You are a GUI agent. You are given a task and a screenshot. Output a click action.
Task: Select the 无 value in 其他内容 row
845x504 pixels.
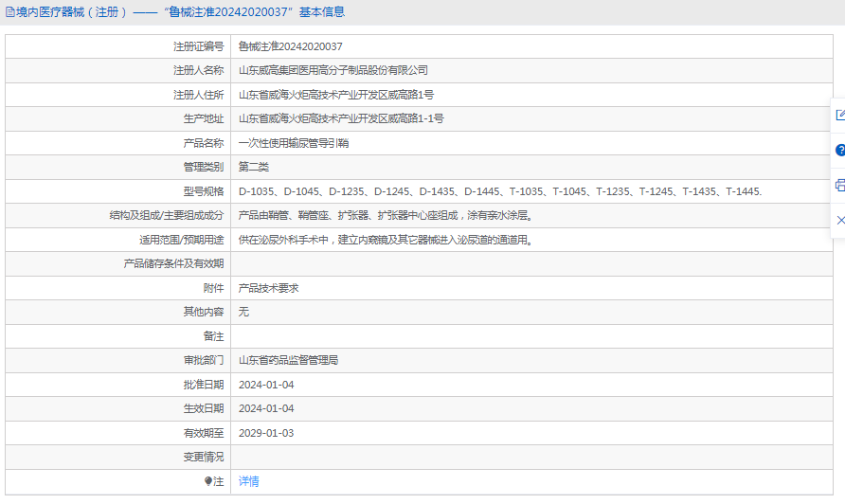pyautogui.click(x=243, y=312)
